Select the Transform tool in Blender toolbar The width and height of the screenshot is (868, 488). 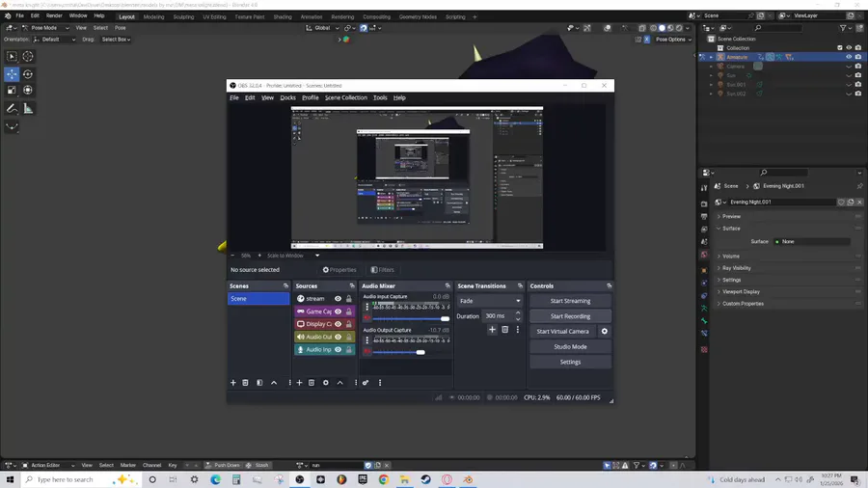coord(28,91)
